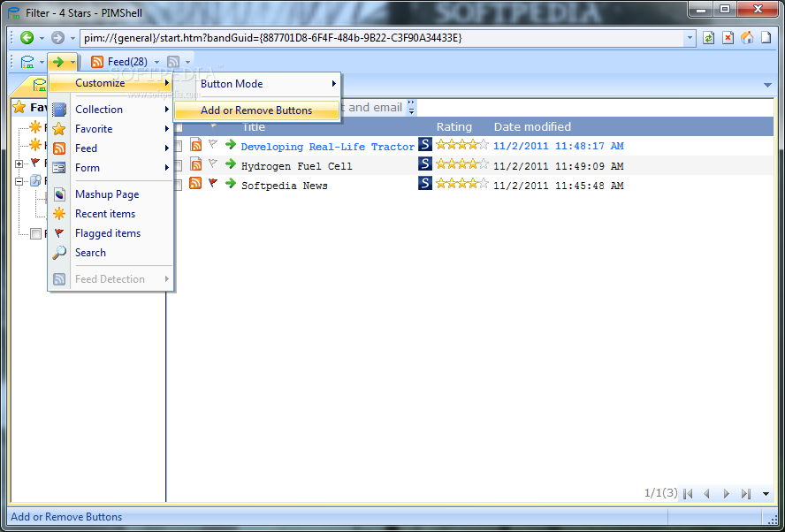Screen dimensions: 785x532
Task: Click green arrow on Hydrogen Fuel Cell row
Action: click(231, 164)
